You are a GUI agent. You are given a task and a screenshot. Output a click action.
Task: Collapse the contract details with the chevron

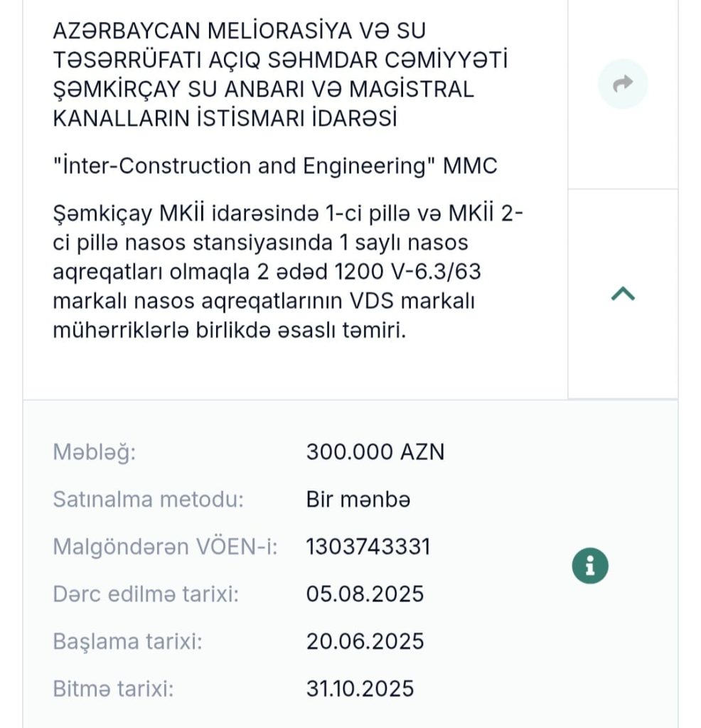(623, 294)
